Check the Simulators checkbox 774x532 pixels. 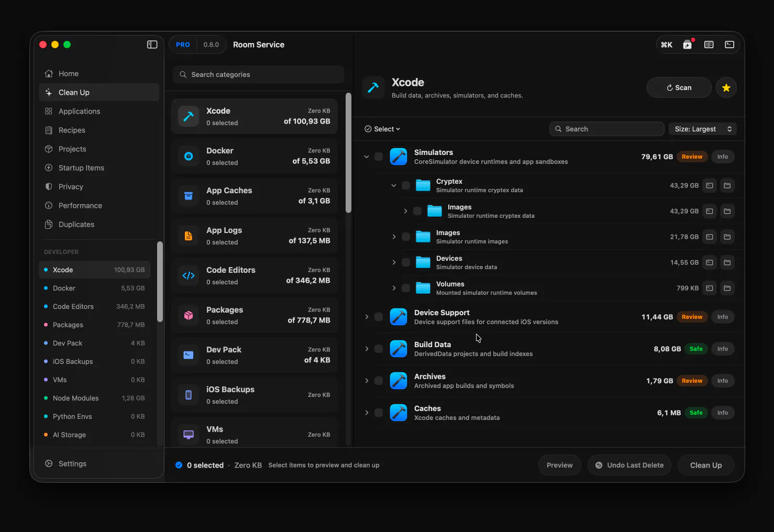click(x=379, y=157)
